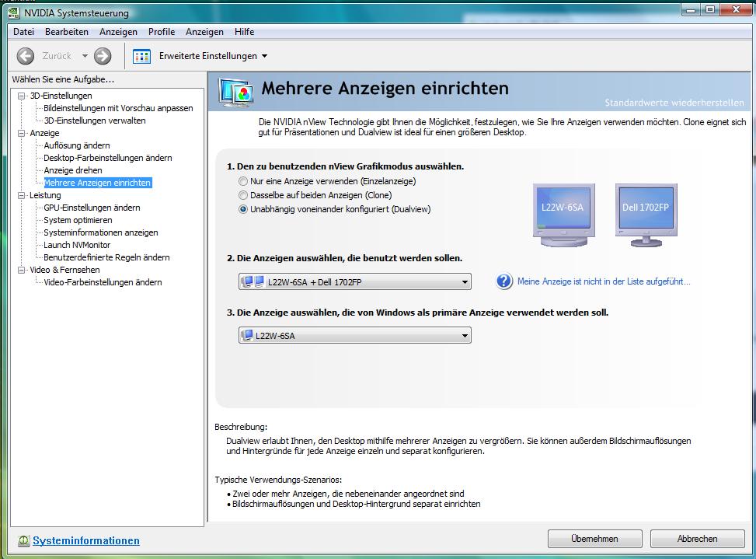Viewport: 756px width, 559px height.
Task: Click the Übernehmen button
Action: [594, 539]
